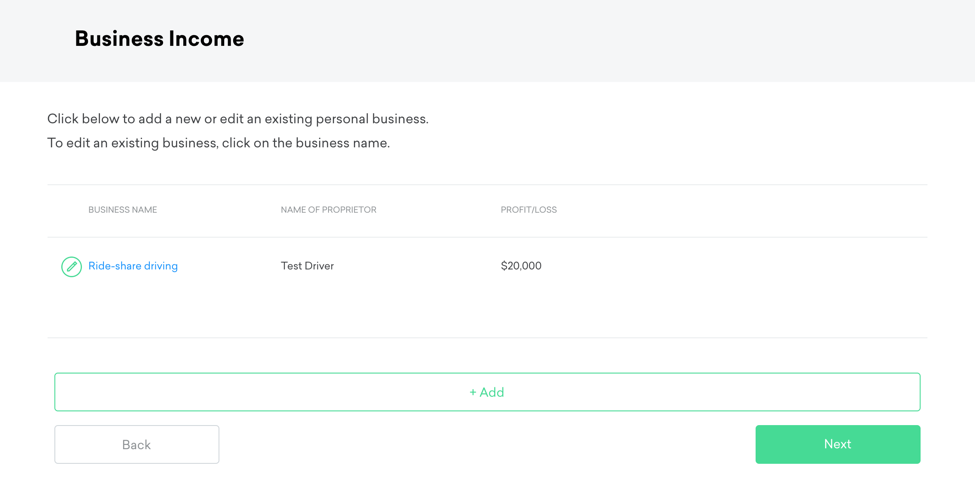Click the plus sign in the Add button
Image resolution: width=975 pixels, height=483 pixels.
coord(473,393)
